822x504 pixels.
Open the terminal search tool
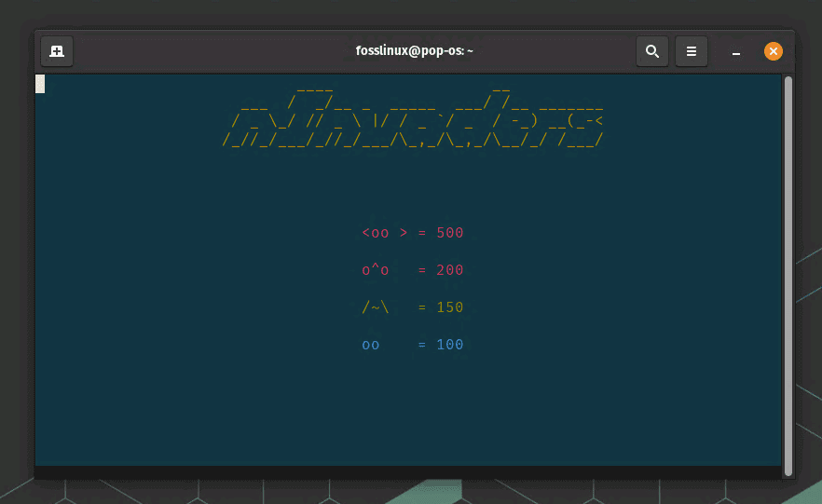652,51
